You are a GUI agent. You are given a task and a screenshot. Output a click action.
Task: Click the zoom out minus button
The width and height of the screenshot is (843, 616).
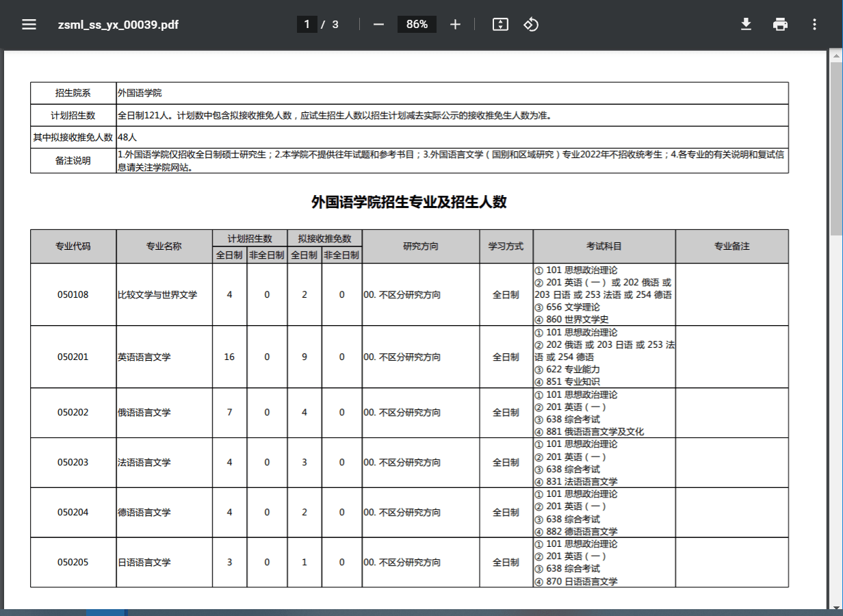click(x=378, y=25)
